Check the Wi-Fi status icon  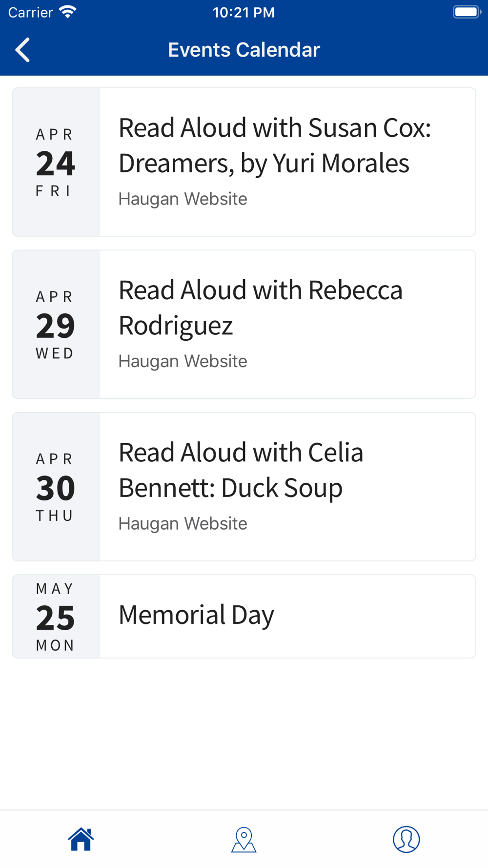pos(68,12)
